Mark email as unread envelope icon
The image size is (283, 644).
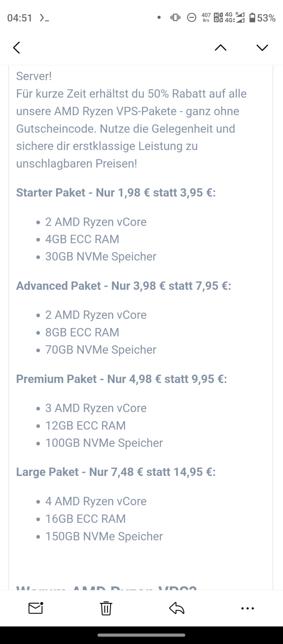click(x=36, y=608)
